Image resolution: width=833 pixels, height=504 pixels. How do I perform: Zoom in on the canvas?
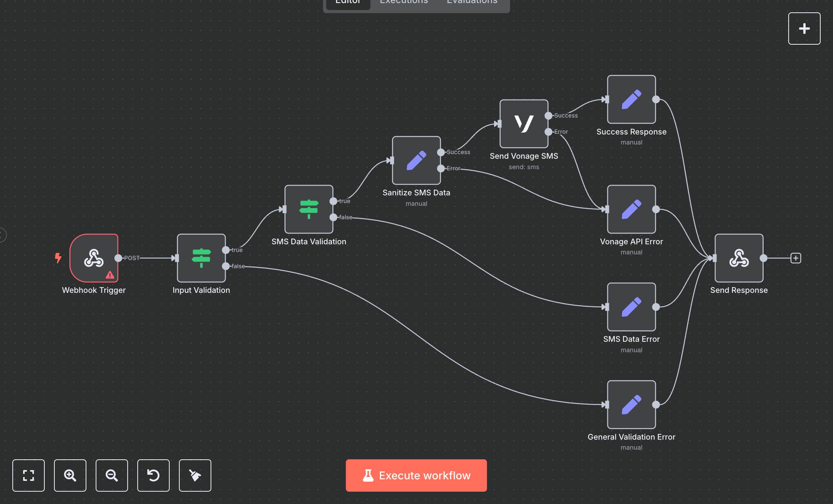(70, 475)
